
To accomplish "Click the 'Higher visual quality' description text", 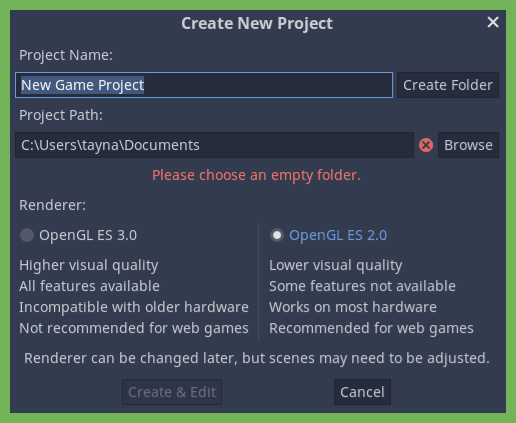I will pyautogui.click(x=89, y=265).
